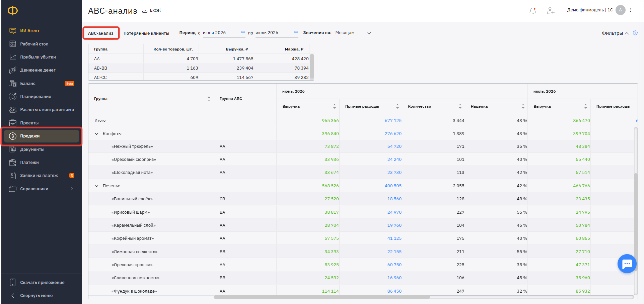Open the table settings gear icon
Viewport: 644px width, 304px height.
635,33
